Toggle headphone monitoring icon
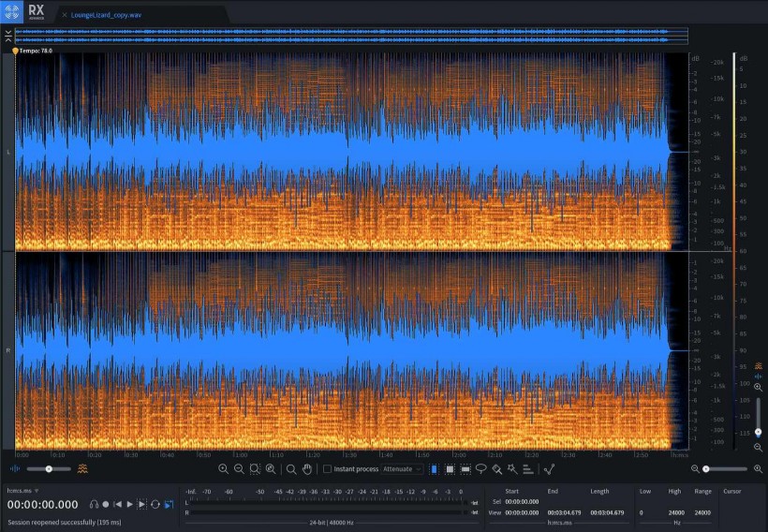The height and width of the screenshot is (532, 768). [94, 504]
